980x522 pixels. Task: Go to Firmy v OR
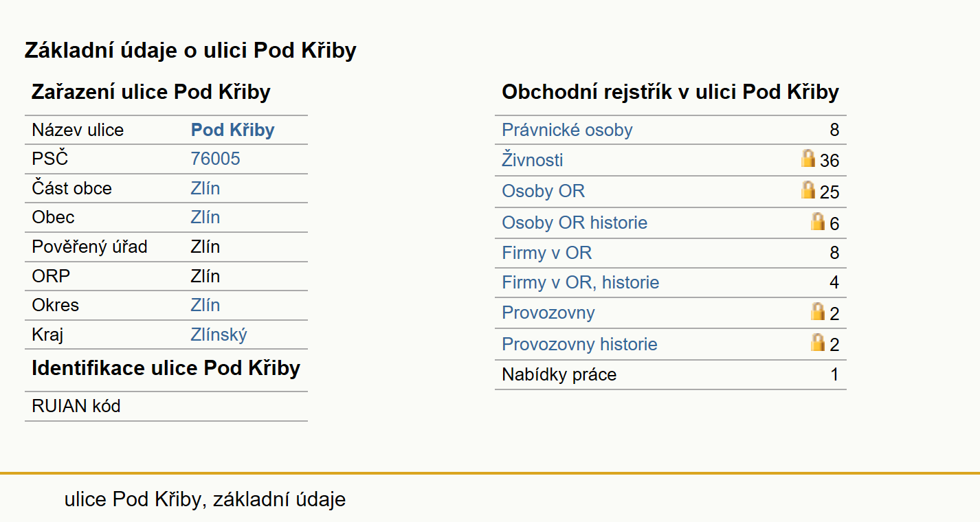tap(546, 253)
